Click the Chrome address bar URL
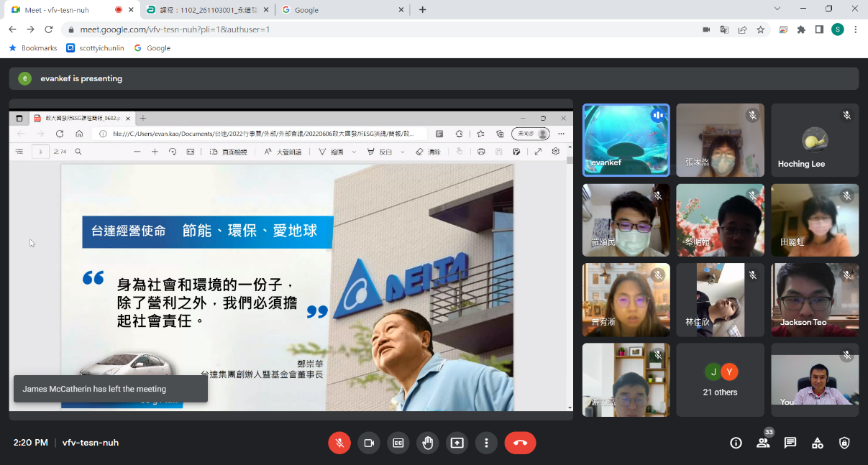 point(175,29)
